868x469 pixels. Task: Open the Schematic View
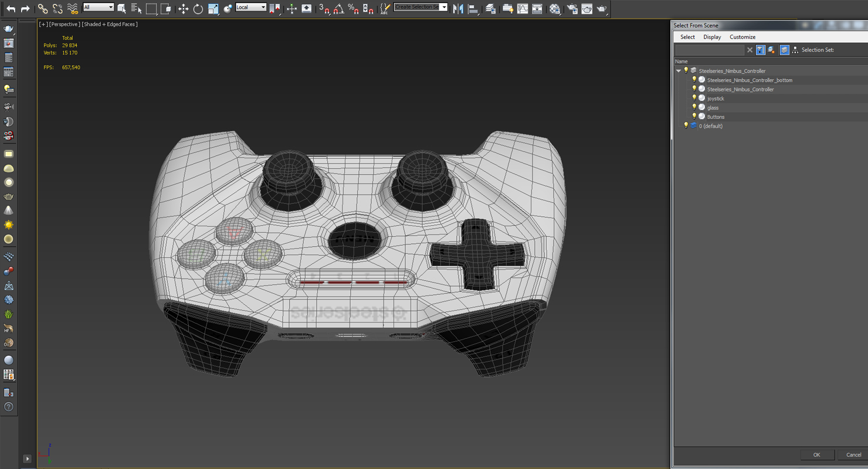(537, 9)
